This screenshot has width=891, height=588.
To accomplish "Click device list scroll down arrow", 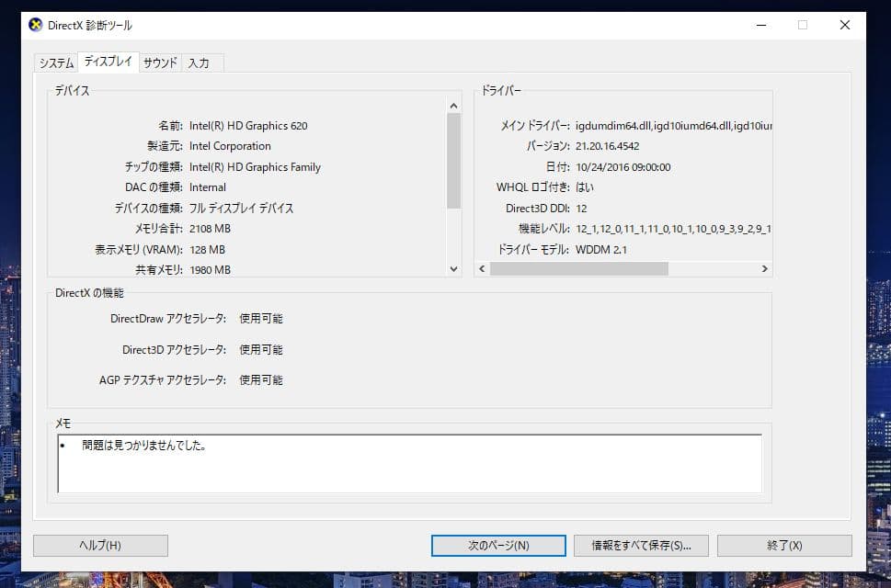I will click(x=453, y=269).
